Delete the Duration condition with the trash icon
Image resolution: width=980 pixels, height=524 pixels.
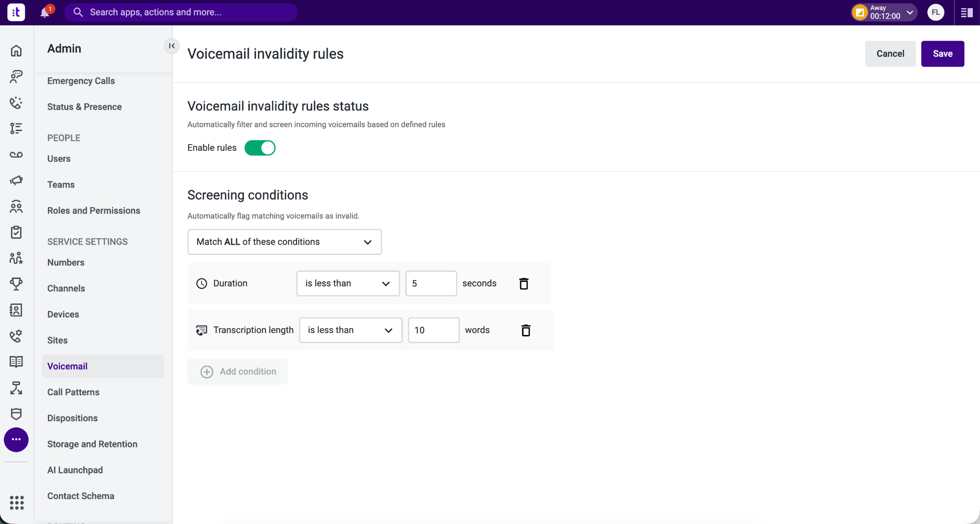coord(524,284)
